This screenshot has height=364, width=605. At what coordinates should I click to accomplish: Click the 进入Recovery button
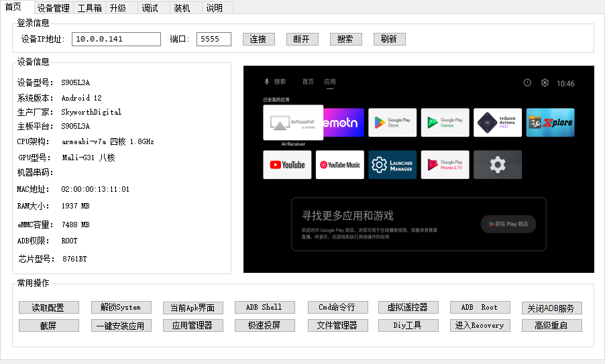[480, 325]
